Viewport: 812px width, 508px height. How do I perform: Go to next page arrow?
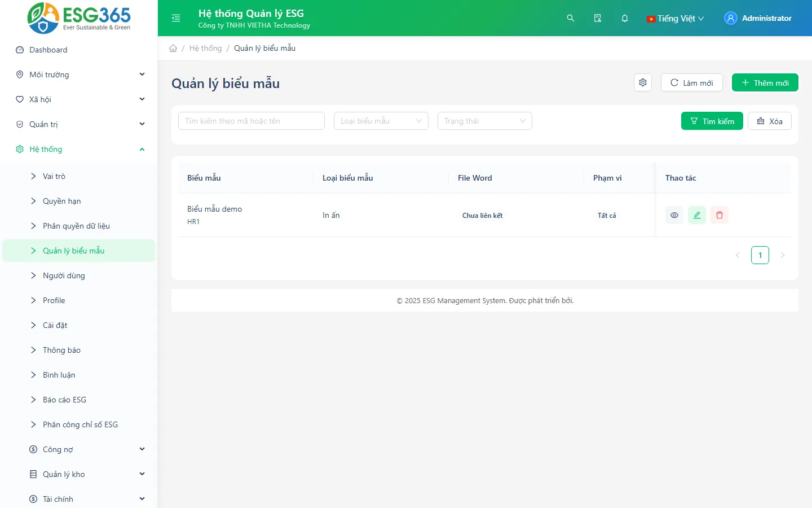pyautogui.click(x=783, y=255)
